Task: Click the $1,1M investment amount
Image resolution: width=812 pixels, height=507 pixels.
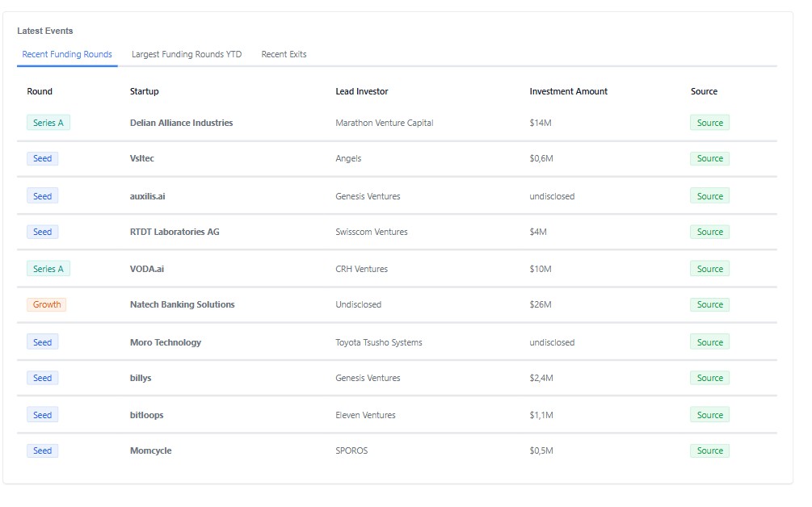Action: [x=541, y=415]
